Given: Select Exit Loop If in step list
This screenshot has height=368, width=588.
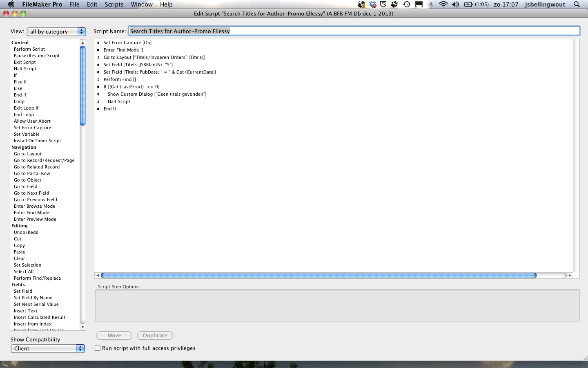Looking at the screenshot, I should (26, 108).
